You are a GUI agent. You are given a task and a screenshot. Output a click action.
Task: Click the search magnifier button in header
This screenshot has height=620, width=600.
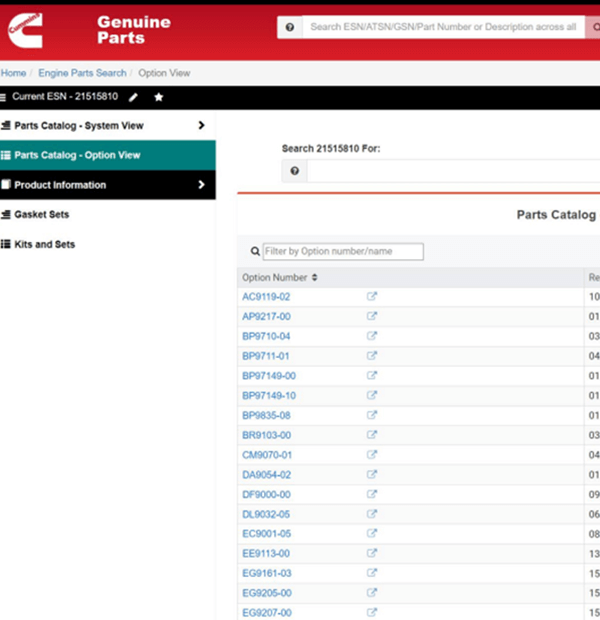593,27
